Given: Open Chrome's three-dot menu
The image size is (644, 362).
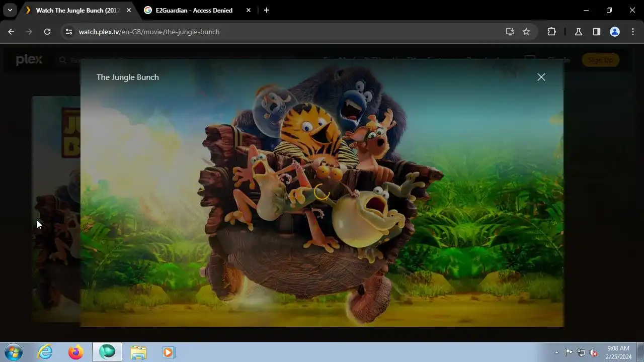Looking at the screenshot, I should click(x=633, y=32).
